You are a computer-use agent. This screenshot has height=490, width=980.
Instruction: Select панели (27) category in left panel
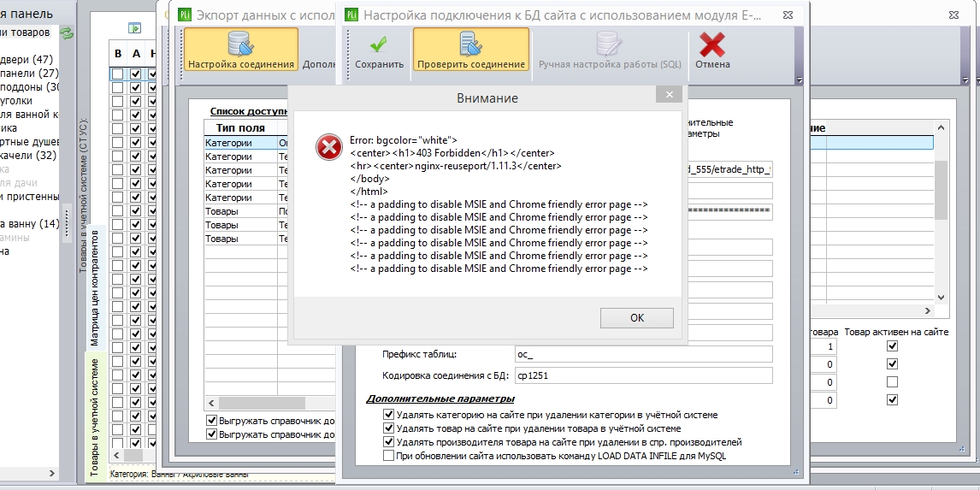29,74
